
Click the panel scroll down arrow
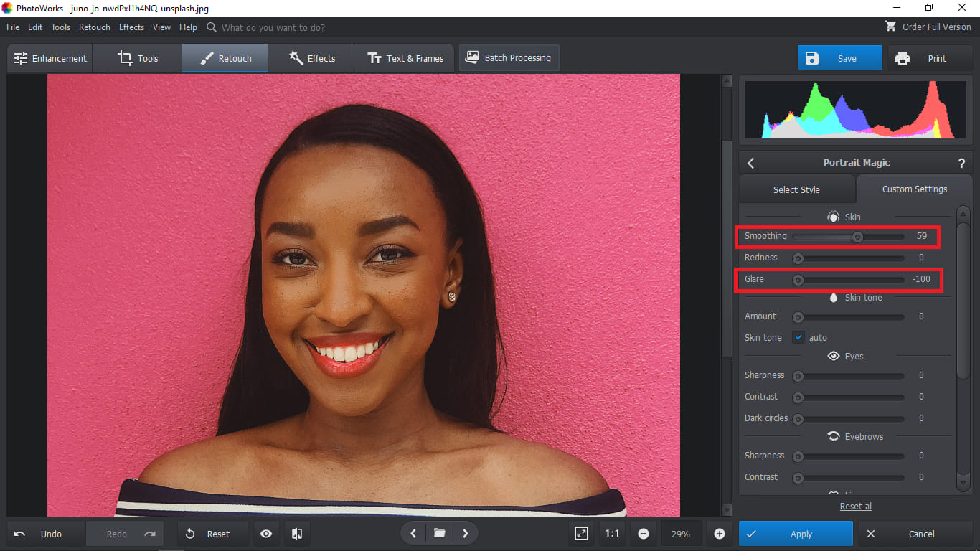[x=963, y=485]
